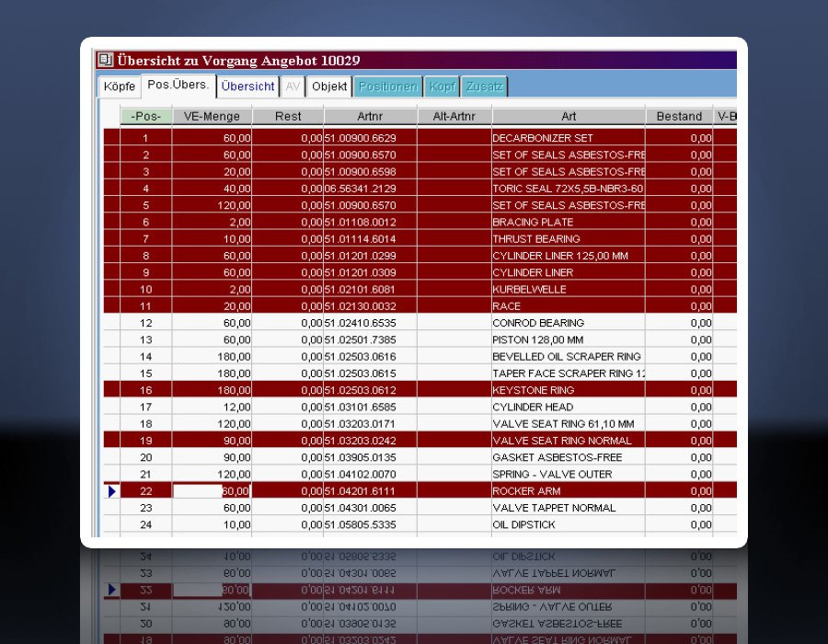The height and width of the screenshot is (644, 828).
Task: Click the window icon beside Übersicht title
Action: tap(105, 60)
